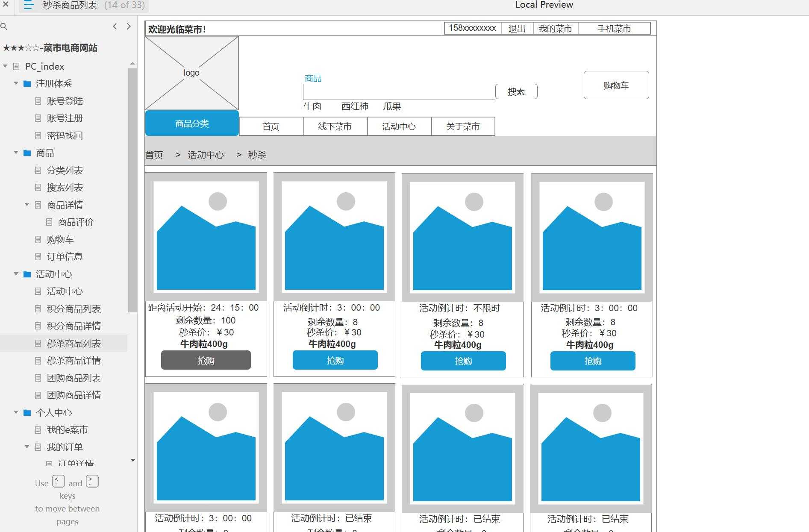809x532 pixels.
Task: Click the hamburger menu icon beside page title
Action: pyautogui.click(x=29, y=6)
